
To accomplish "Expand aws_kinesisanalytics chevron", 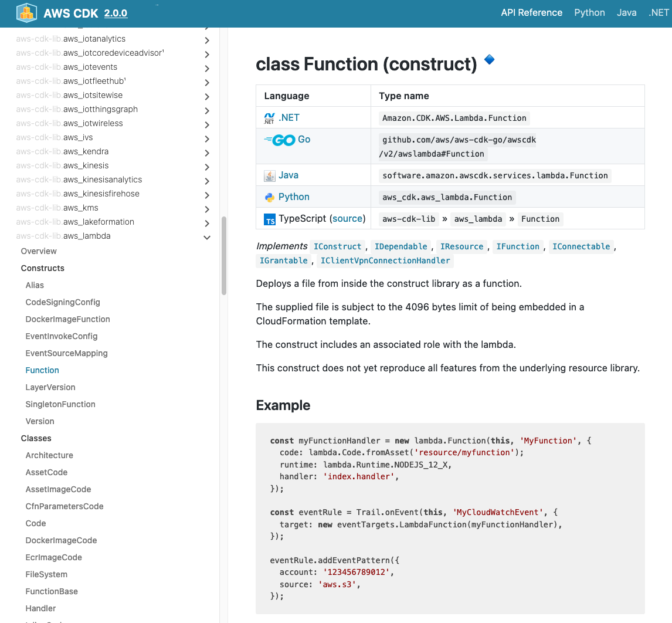I will (x=207, y=181).
